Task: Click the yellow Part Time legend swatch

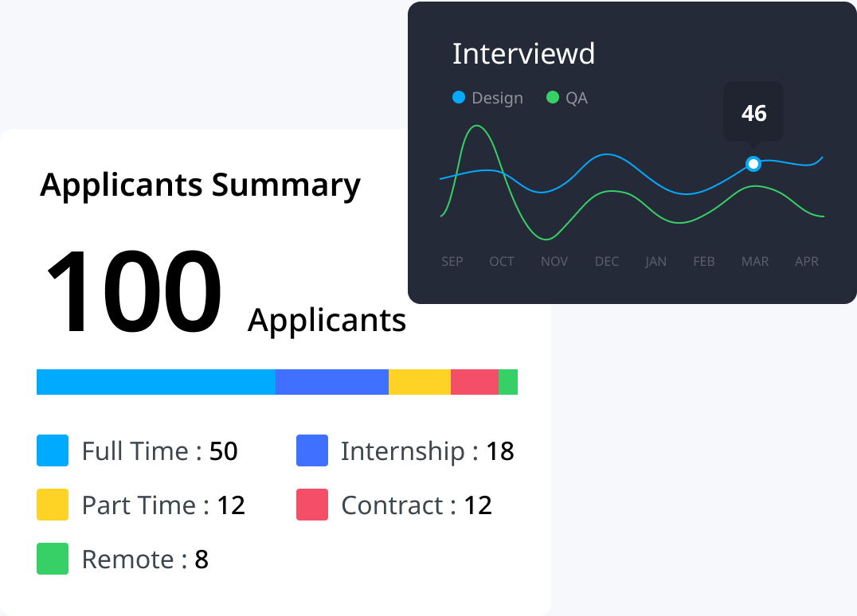Action: click(x=53, y=505)
